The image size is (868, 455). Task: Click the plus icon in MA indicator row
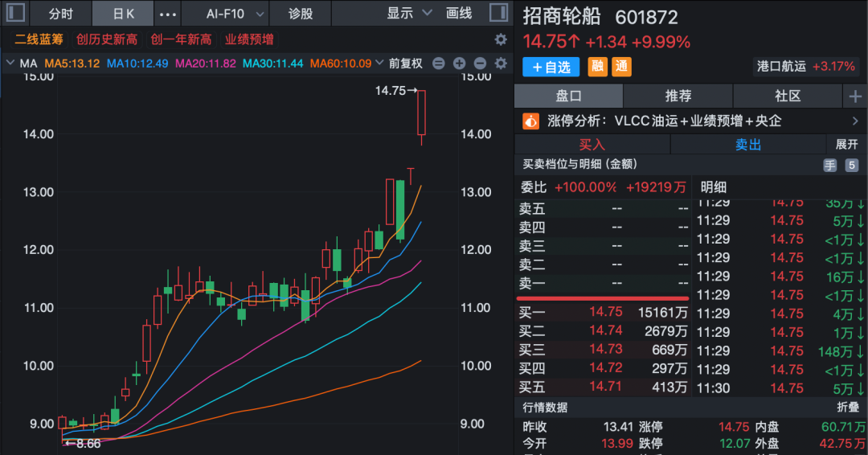coord(460,64)
